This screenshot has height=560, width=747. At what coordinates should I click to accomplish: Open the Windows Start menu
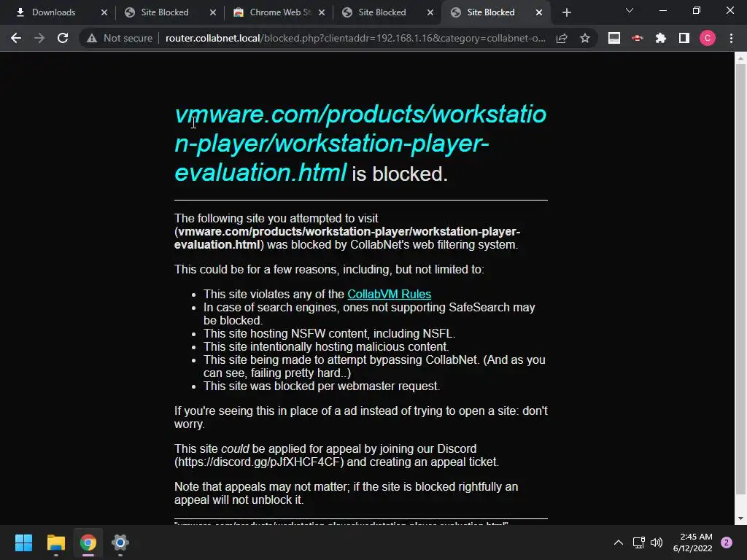pos(23,542)
